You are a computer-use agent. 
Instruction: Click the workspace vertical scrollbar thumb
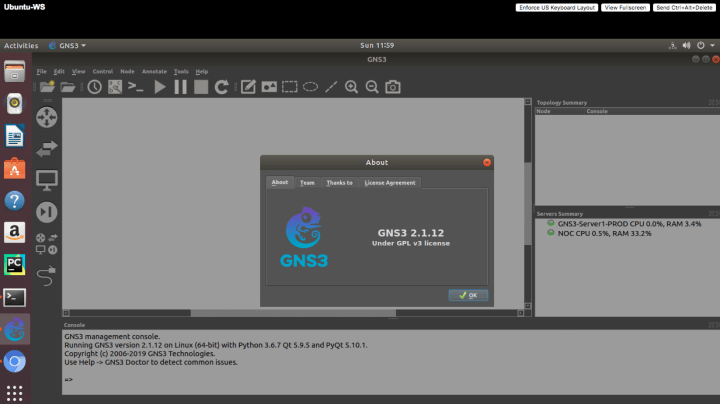[528, 203]
